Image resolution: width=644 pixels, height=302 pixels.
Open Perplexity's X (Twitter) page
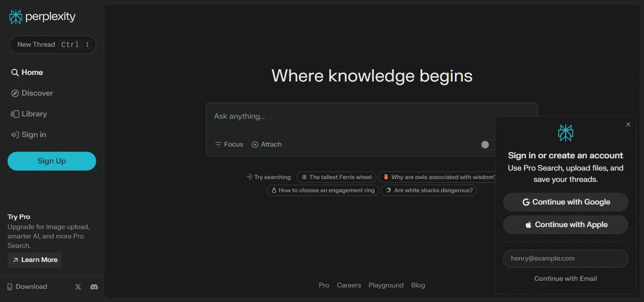(x=78, y=286)
